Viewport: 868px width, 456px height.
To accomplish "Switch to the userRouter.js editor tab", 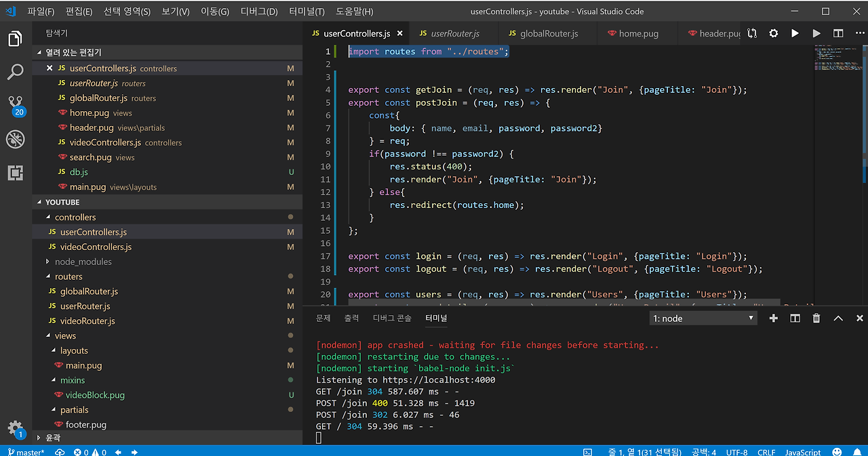I will [454, 33].
